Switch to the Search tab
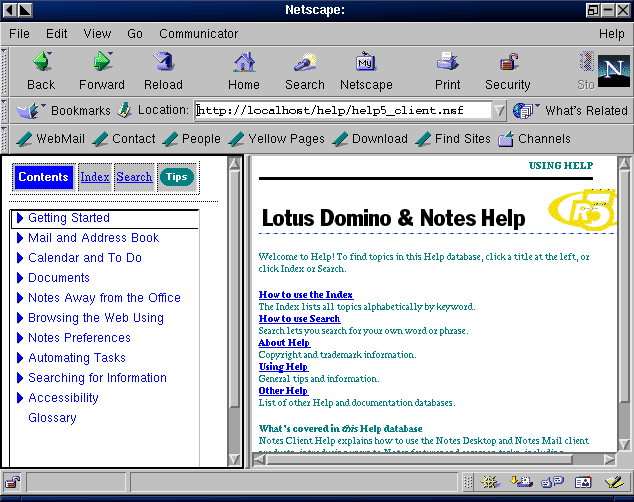This screenshot has width=634, height=502. tap(134, 177)
